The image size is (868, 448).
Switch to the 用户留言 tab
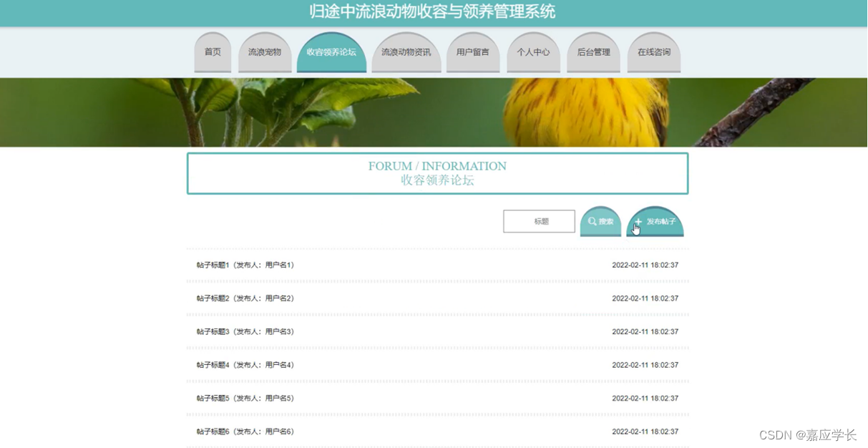pos(473,52)
